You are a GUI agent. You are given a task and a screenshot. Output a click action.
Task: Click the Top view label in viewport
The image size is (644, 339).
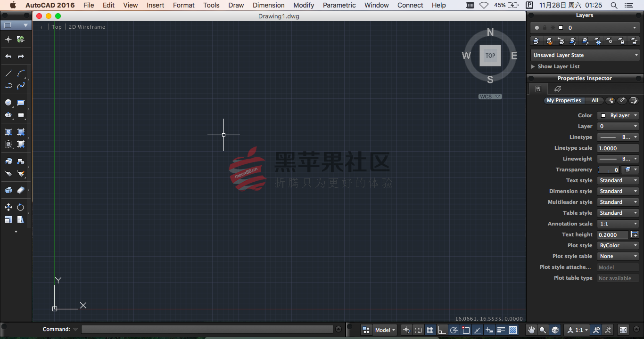point(57,27)
